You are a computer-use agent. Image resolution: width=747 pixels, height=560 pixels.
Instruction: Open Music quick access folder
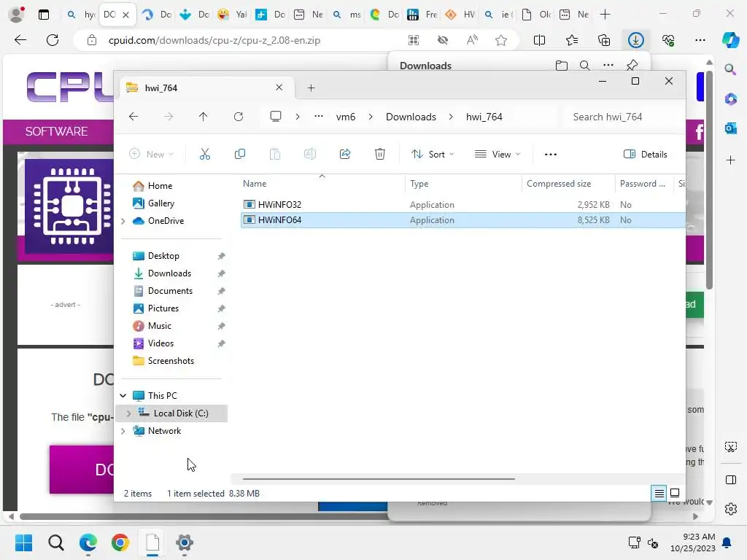click(x=160, y=326)
